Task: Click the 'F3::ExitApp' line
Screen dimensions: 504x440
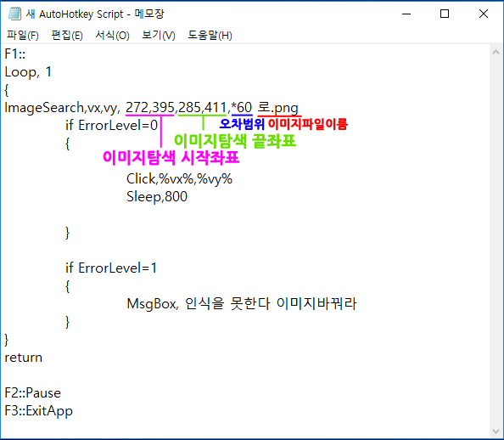Action: (38, 411)
